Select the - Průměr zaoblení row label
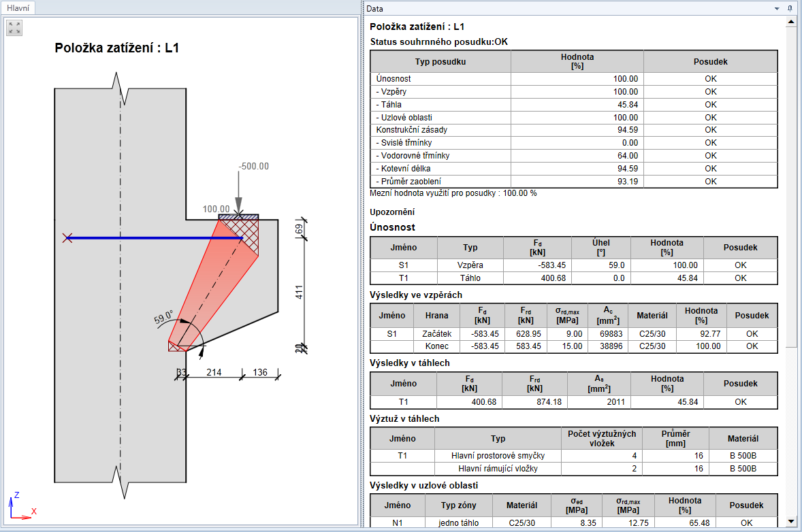Screen dimensions: 802x532 tap(408, 182)
